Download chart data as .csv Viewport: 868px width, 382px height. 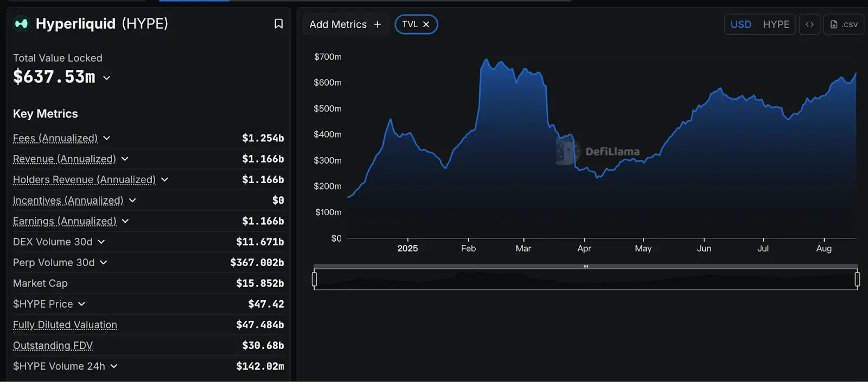click(844, 24)
